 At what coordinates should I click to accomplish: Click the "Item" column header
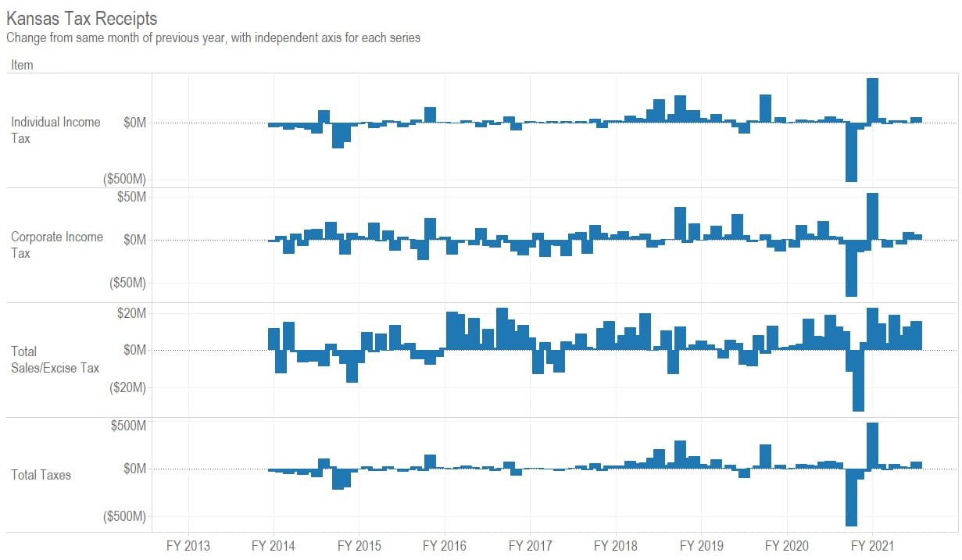(x=22, y=65)
